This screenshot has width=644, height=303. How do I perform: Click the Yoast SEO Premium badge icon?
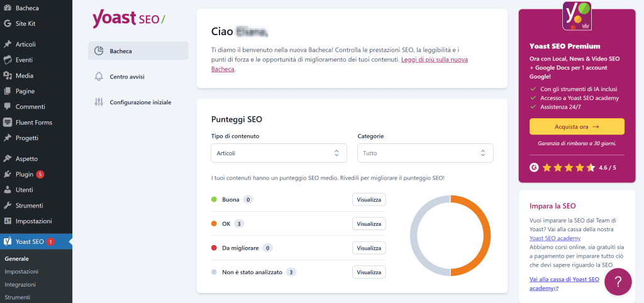577,16
